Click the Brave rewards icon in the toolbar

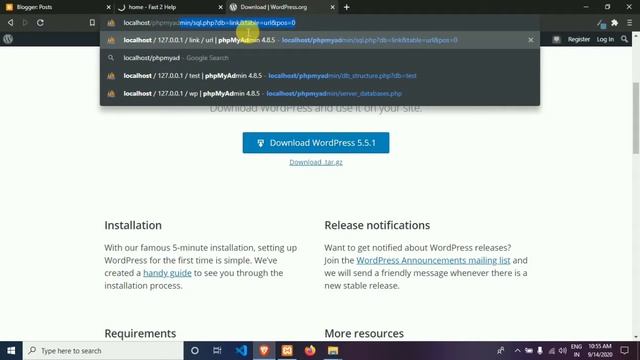[x=601, y=24]
